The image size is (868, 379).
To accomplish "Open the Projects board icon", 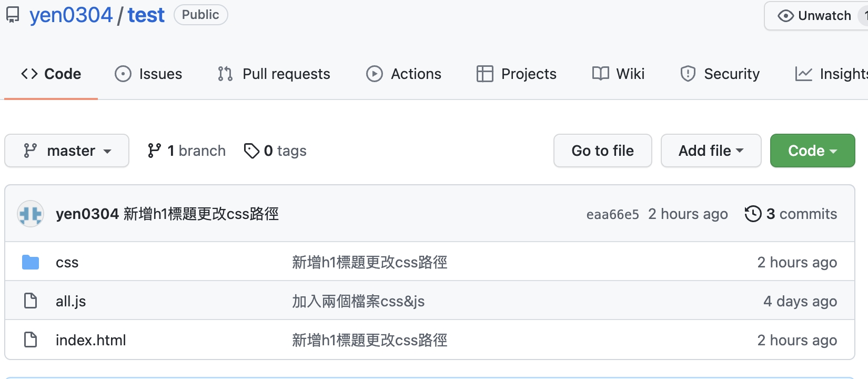I will click(485, 74).
